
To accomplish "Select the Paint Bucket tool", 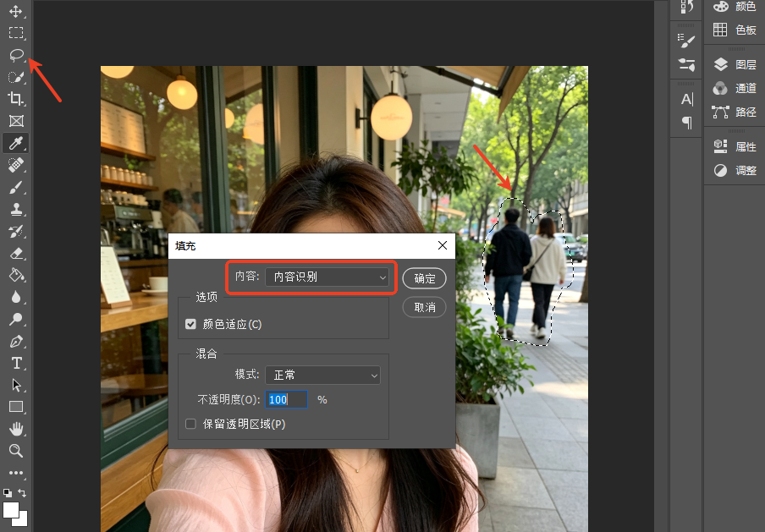I will click(x=15, y=276).
